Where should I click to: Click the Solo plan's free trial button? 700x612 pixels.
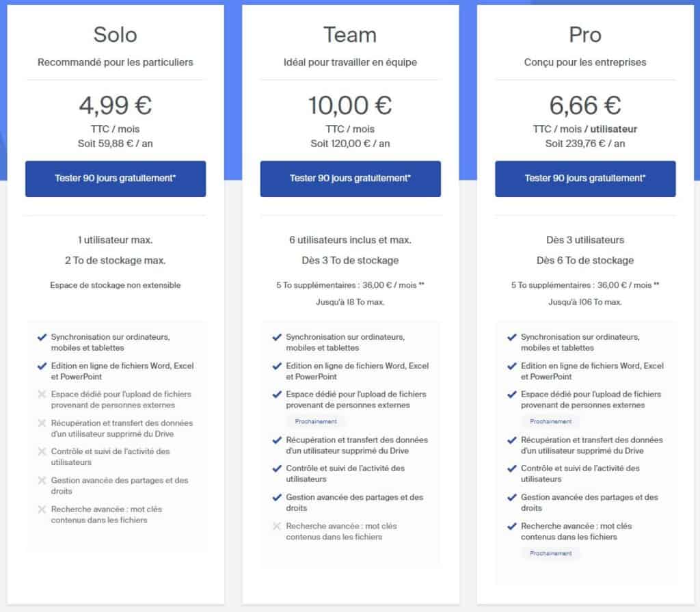(x=116, y=178)
